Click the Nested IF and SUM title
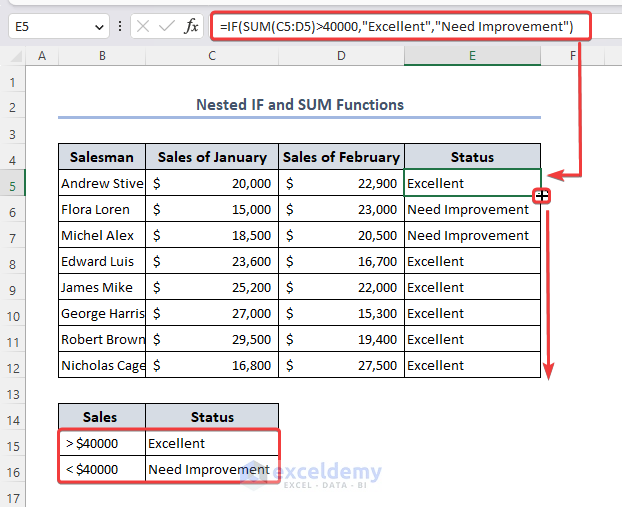This screenshot has height=507, width=622. [x=300, y=104]
